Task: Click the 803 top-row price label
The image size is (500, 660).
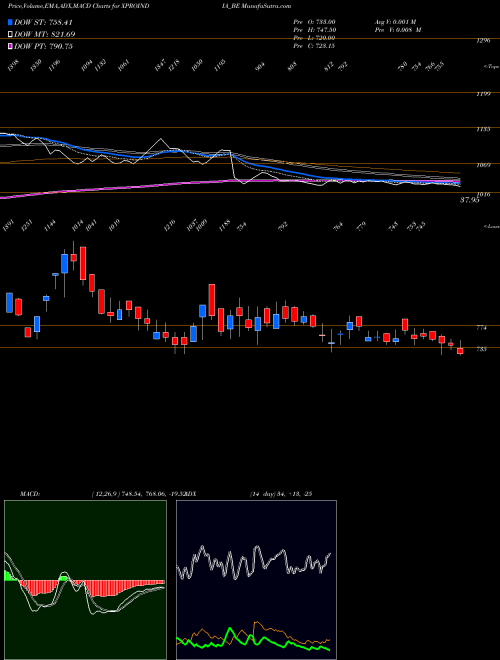Action: [x=292, y=66]
